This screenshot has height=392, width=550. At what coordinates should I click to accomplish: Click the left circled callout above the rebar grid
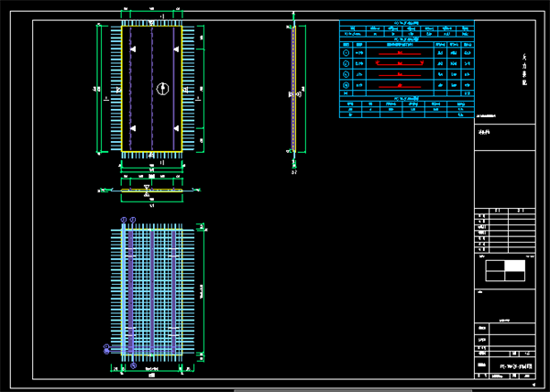click(x=124, y=220)
